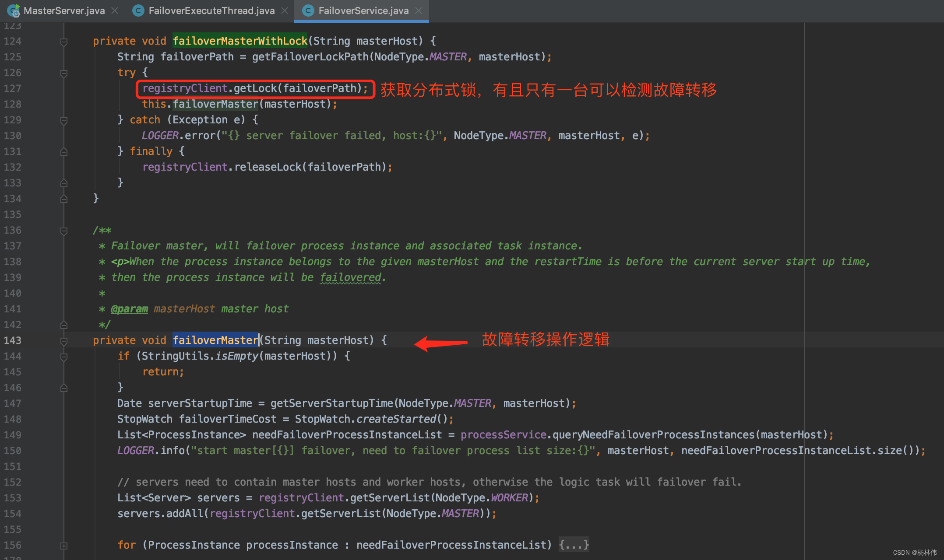Viewport: 944px width, 560px height.
Task: Click the FailoverExecuteThread.java class icon
Action: click(138, 10)
